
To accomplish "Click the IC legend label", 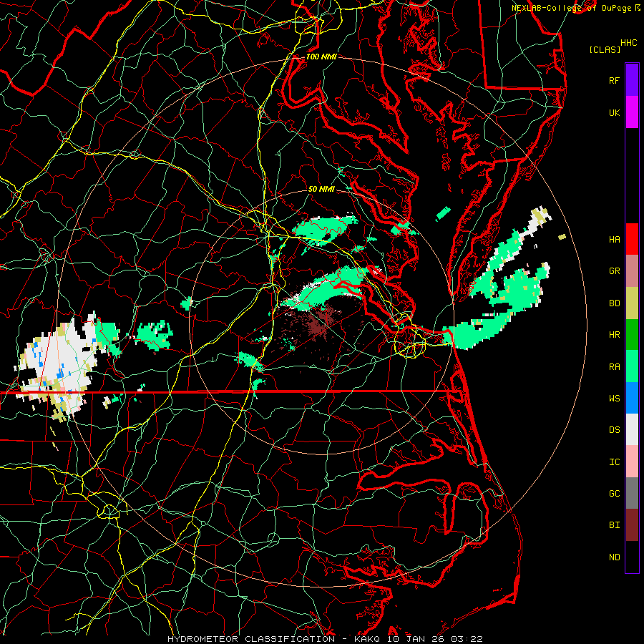I will [x=614, y=462].
